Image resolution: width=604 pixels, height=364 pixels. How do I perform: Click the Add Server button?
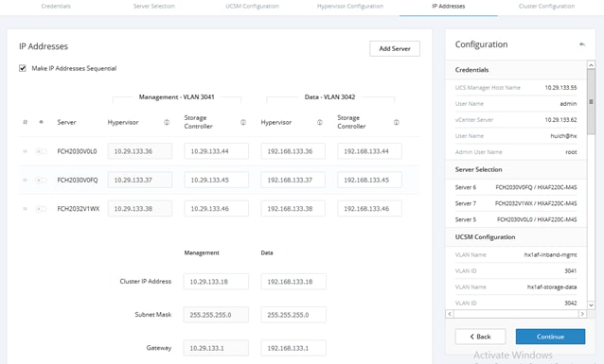[x=395, y=49]
